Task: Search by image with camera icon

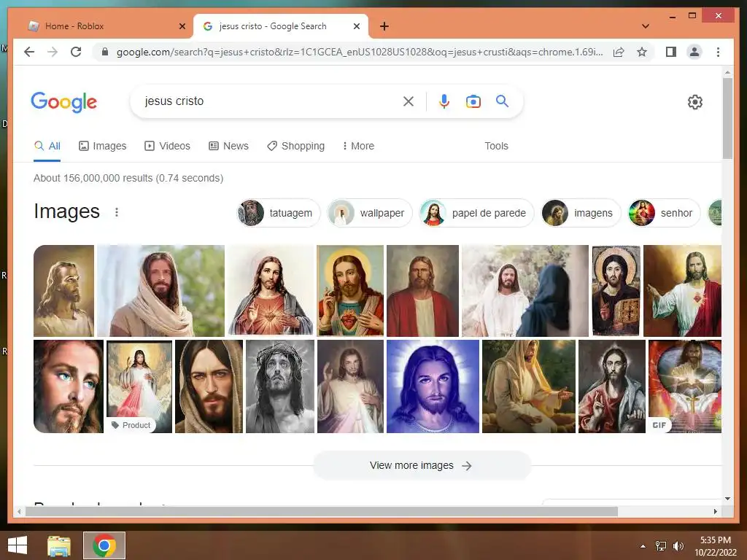Action: (x=473, y=101)
